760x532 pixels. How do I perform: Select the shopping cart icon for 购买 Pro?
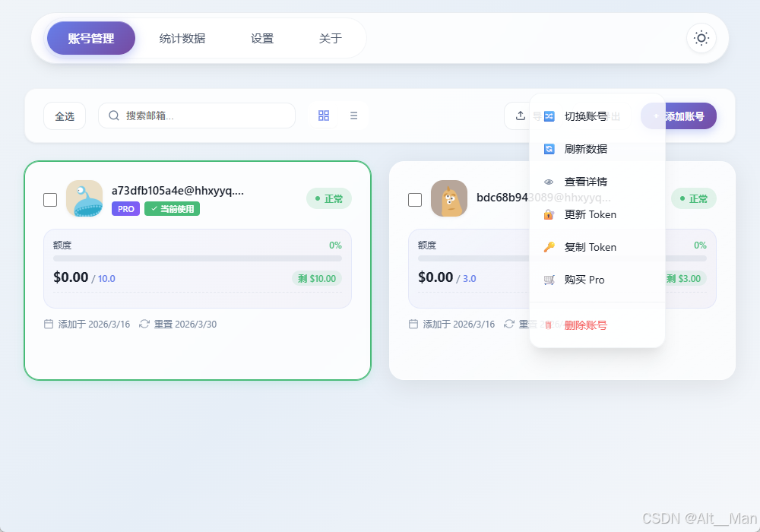549,279
